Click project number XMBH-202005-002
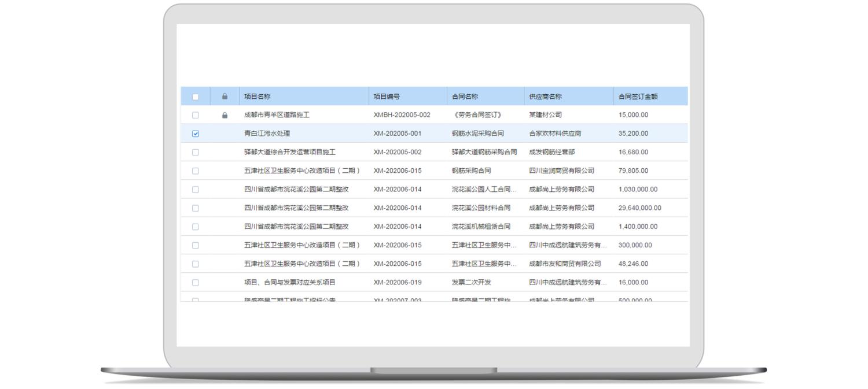The width and height of the screenshot is (868, 389). [402, 115]
